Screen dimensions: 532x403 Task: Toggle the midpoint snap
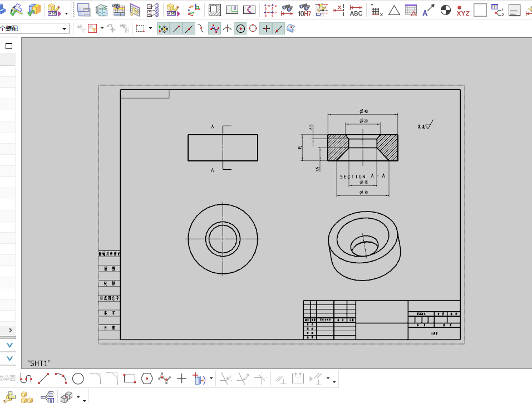[x=189, y=29]
